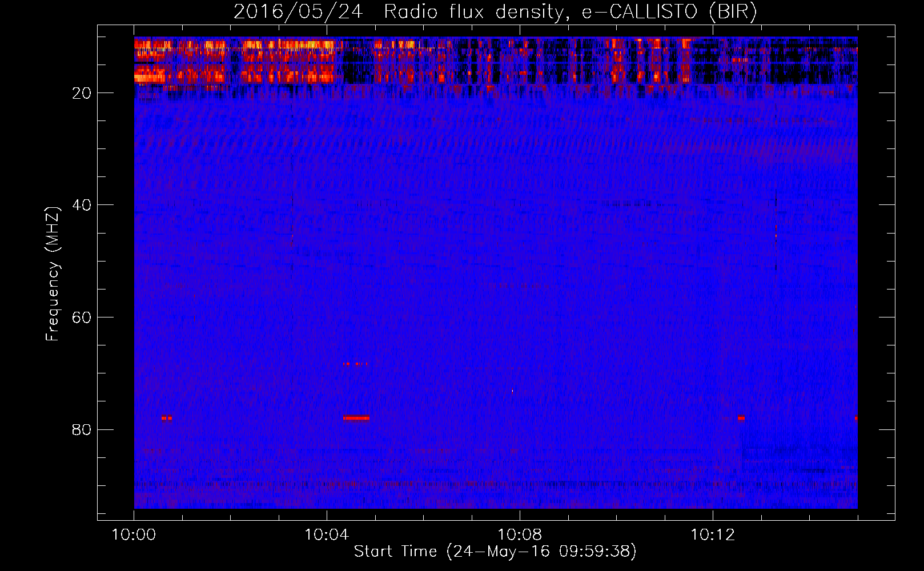Click the 10:12 time axis label

click(x=712, y=535)
